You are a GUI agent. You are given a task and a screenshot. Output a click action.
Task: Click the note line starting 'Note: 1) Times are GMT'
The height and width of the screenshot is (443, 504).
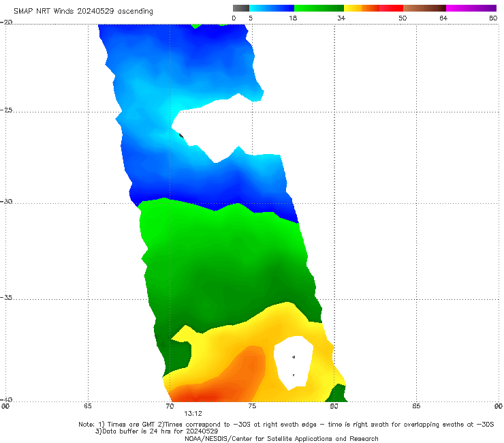pos(286,425)
